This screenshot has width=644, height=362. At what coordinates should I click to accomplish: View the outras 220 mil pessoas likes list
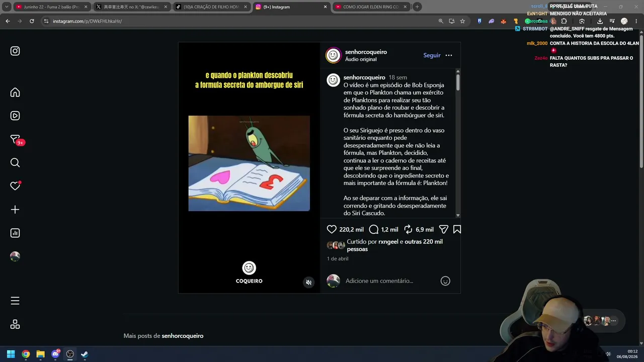(394, 245)
